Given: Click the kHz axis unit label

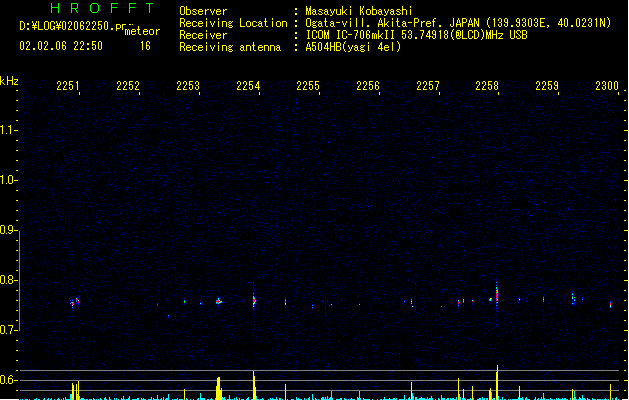Looking at the screenshot, I should tap(9, 81).
